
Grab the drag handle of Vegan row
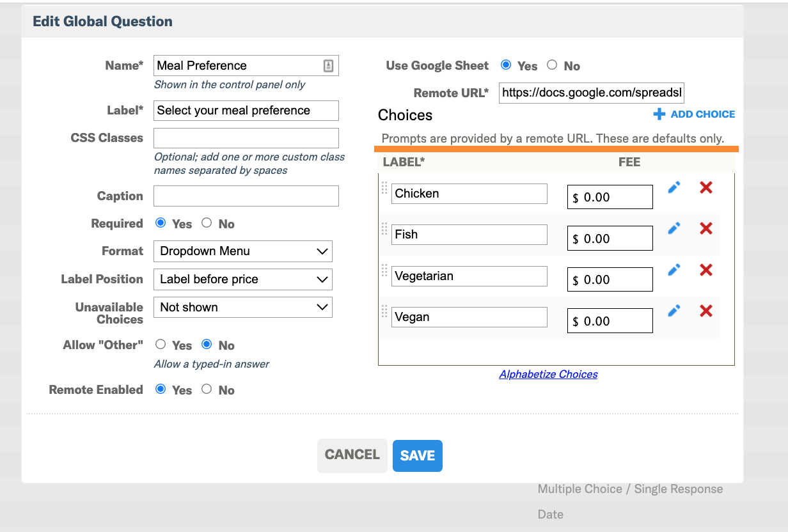[384, 311]
